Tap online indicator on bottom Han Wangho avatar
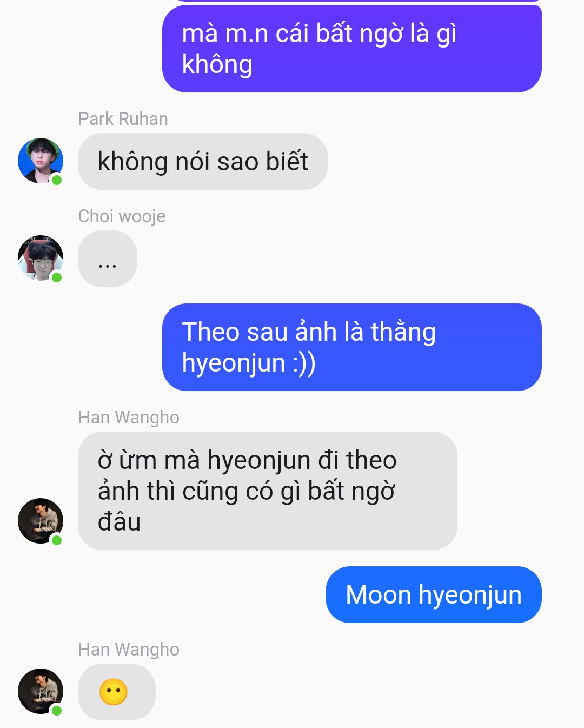Screen dimensions: 584x728 [57, 711]
